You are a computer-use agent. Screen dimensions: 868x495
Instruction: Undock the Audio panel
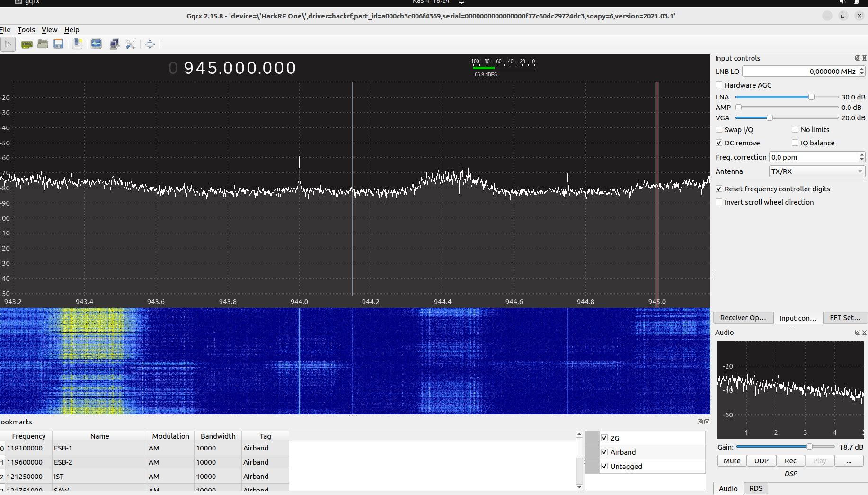[858, 332]
